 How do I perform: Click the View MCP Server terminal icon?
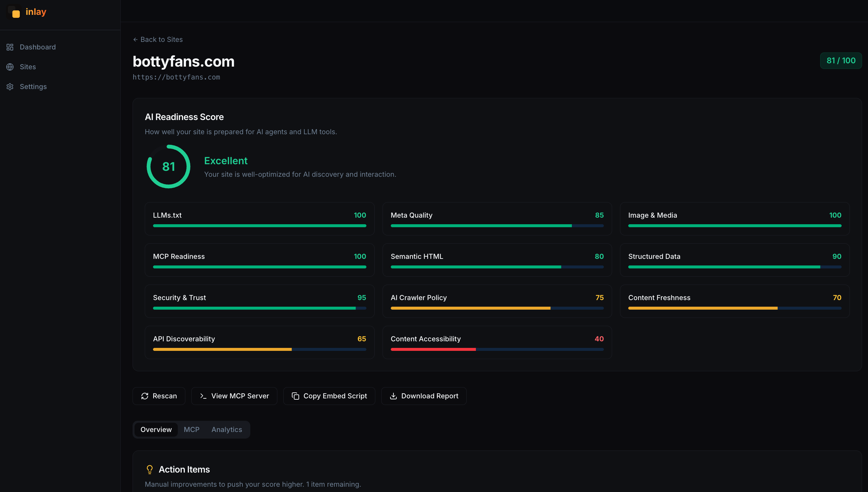click(203, 396)
